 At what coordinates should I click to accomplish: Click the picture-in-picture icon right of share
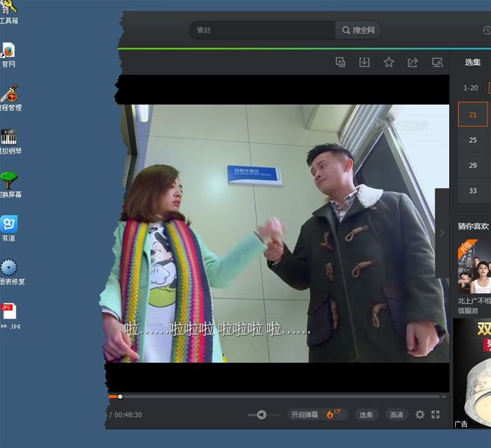tap(437, 63)
